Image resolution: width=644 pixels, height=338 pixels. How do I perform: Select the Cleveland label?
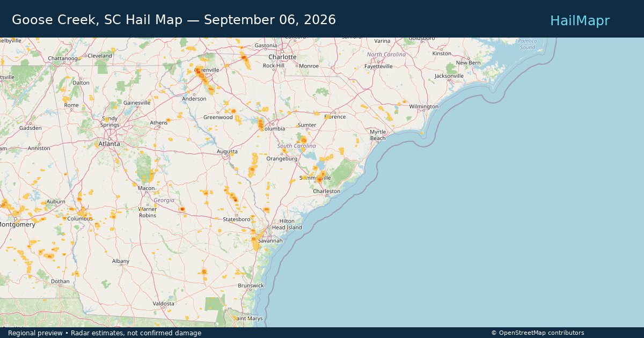click(x=100, y=56)
